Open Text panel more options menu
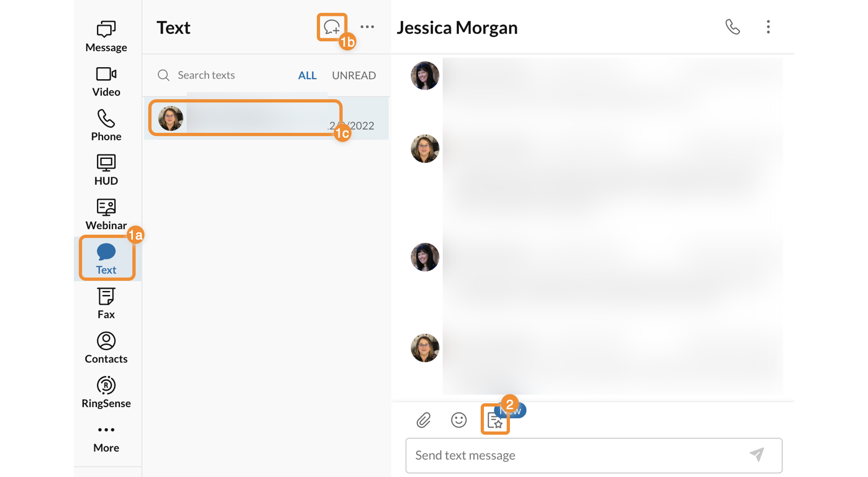The width and height of the screenshot is (868, 477). tap(367, 27)
